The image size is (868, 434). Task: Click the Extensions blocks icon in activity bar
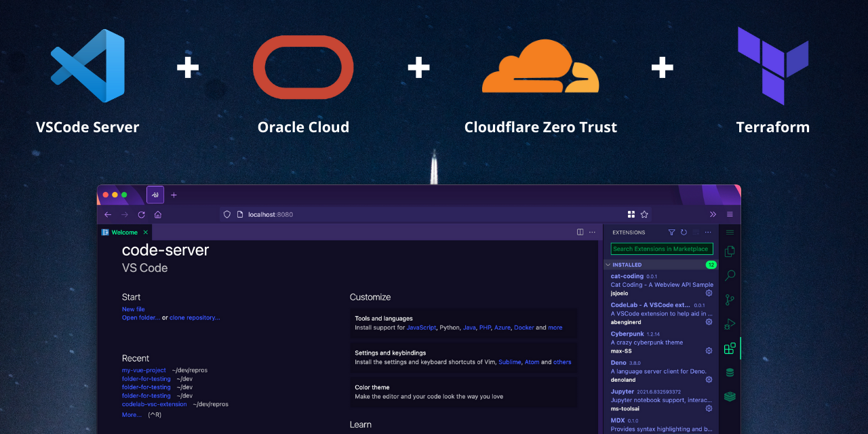point(730,349)
